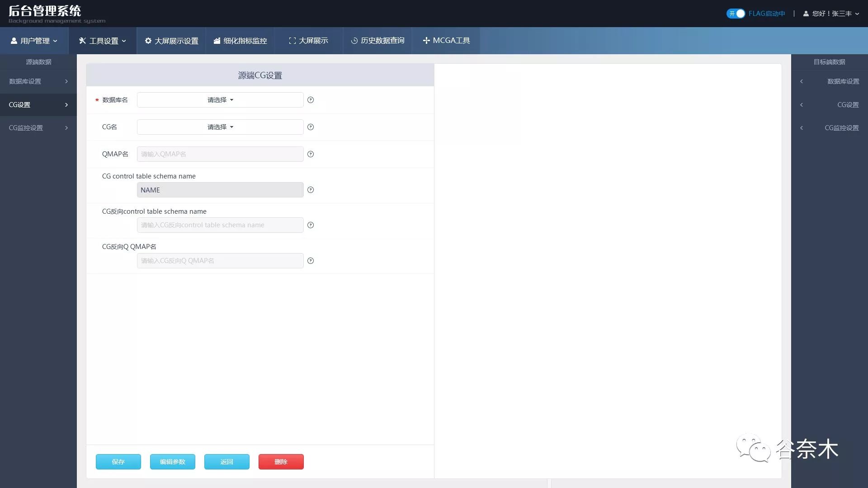The width and height of the screenshot is (868, 488).
Task: Click the 源端数据 panel header
Action: [38, 62]
